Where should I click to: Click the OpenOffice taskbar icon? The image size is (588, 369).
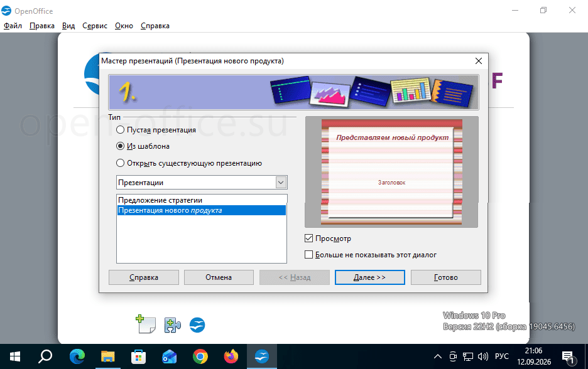pyautogui.click(x=262, y=356)
